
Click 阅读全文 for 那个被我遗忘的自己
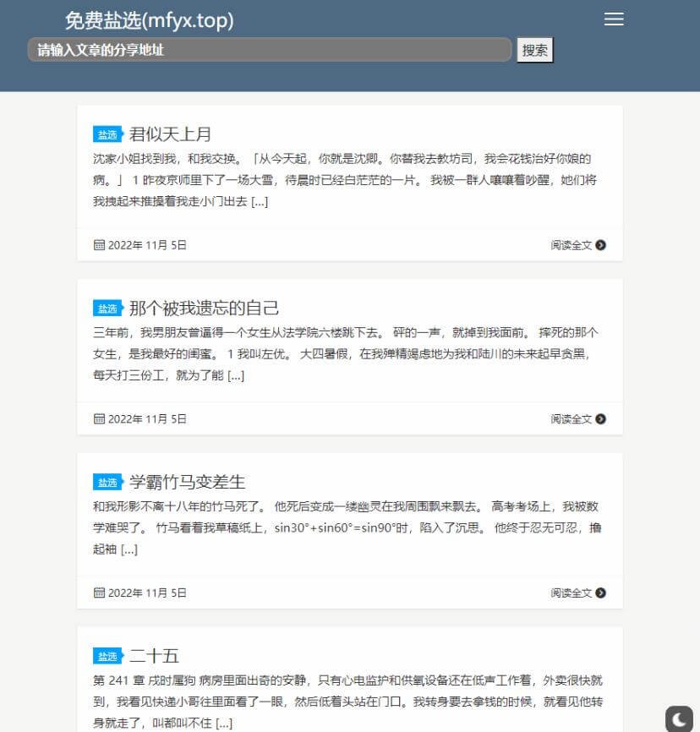[x=571, y=418]
